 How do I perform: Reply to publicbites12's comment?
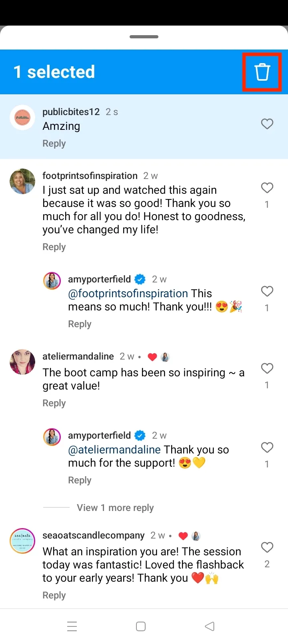[54, 143]
